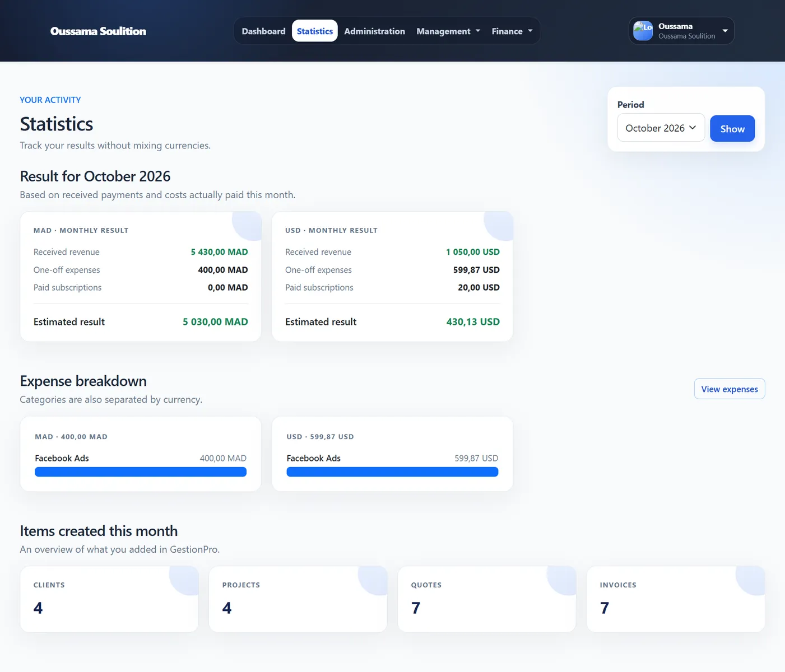This screenshot has height=672, width=785.
Task: Click the Expense breakdown heading
Action: [83, 381]
